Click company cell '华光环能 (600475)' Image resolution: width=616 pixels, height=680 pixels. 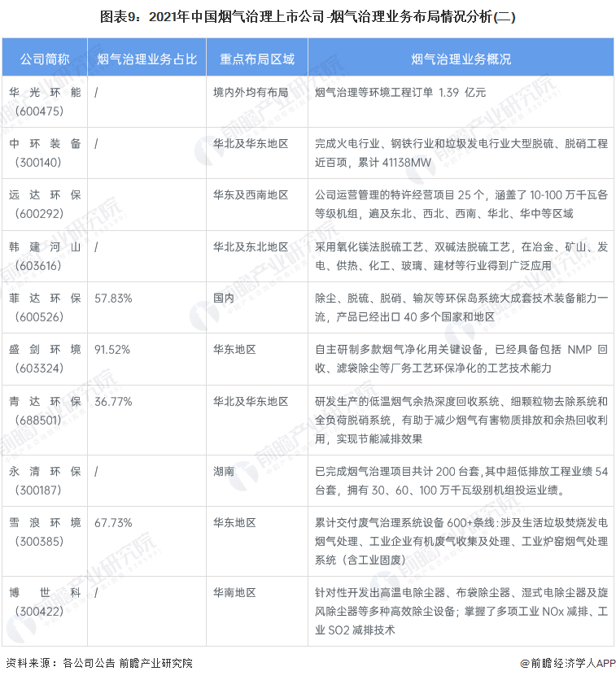click(45, 102)
